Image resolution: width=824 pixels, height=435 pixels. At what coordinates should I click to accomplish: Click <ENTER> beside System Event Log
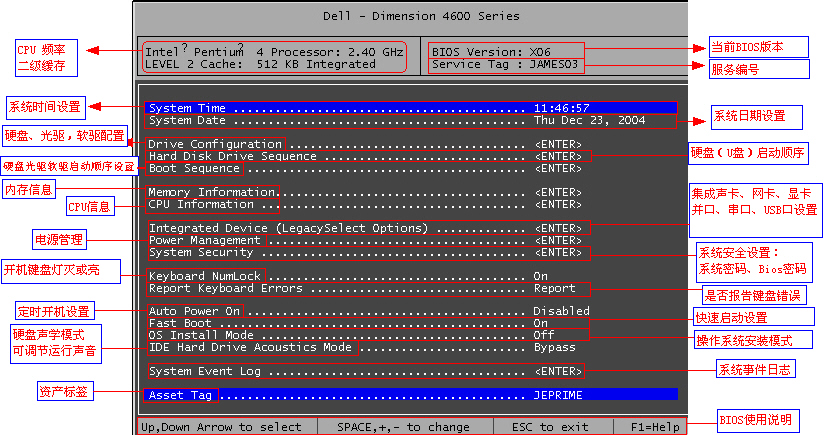[x=559, y=371]
